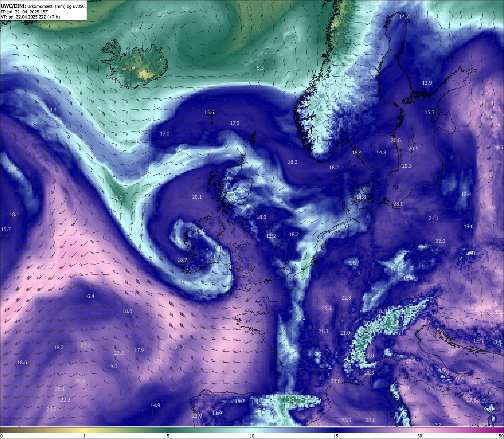Click the 17.0 value south of Iceland
Screen dimensions: 504x439
click(x=165, y=133)
